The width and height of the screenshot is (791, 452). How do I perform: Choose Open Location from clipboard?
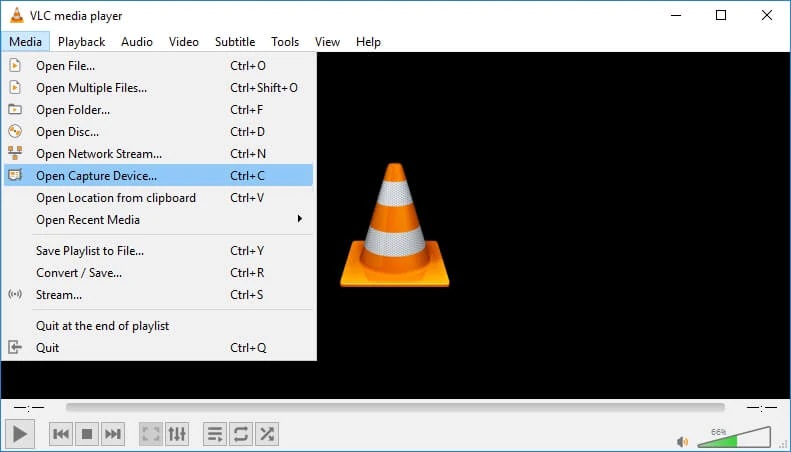(158, 198)
